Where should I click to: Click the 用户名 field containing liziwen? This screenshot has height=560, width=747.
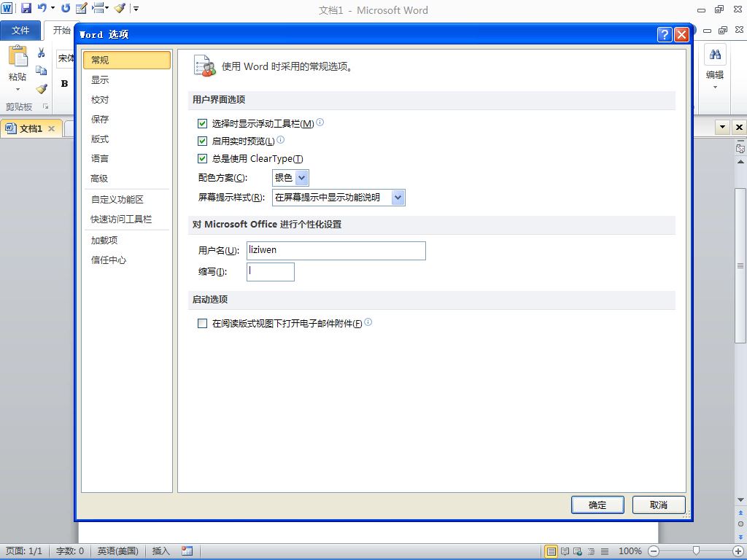336,251
